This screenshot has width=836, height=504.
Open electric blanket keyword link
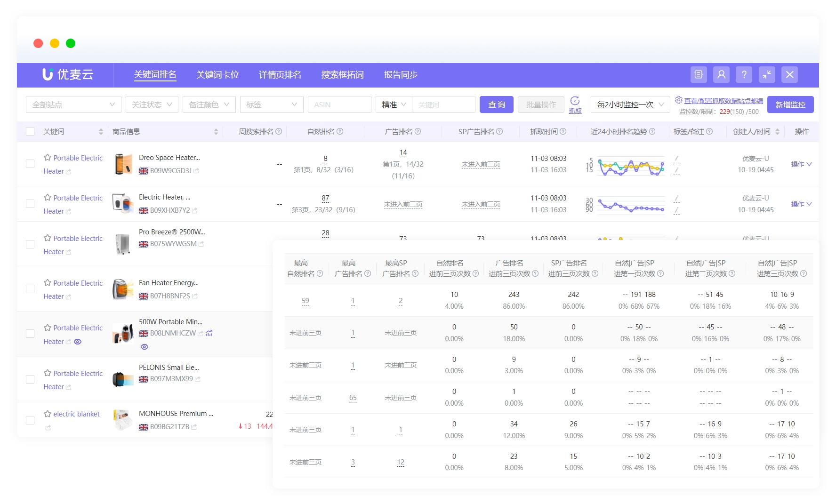[76, 414]
